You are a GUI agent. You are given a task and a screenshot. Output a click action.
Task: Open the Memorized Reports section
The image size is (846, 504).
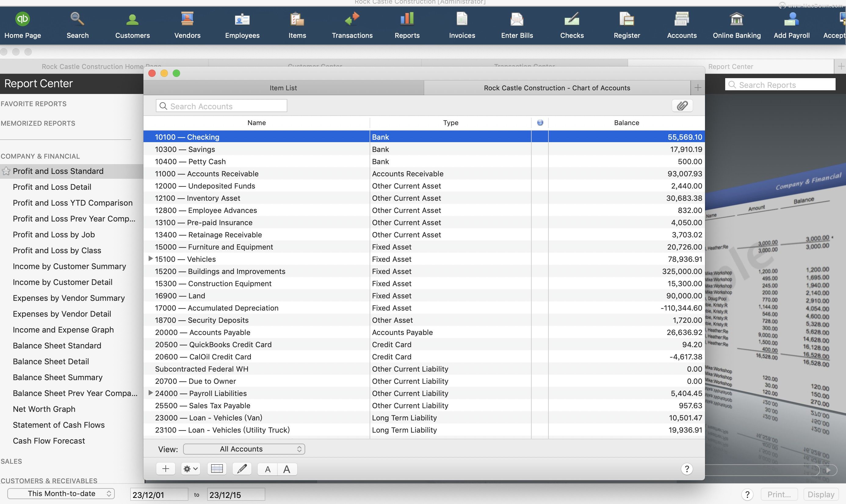click(38, 123)
